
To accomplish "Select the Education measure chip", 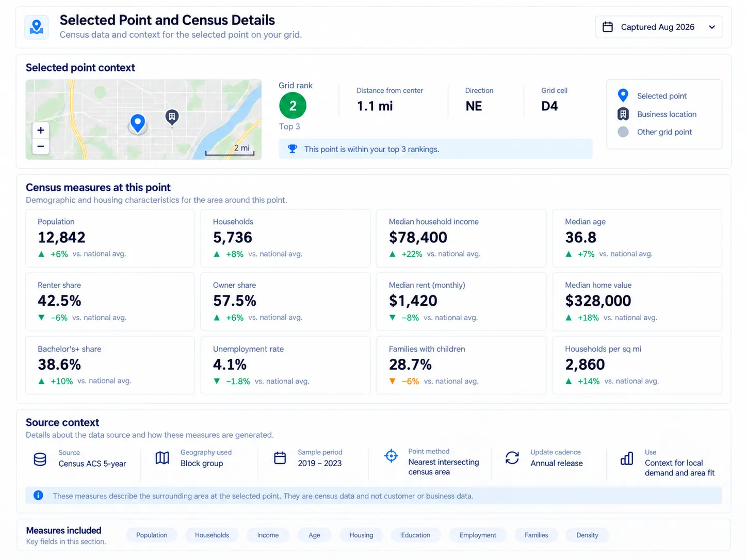I will click(416, 535).
